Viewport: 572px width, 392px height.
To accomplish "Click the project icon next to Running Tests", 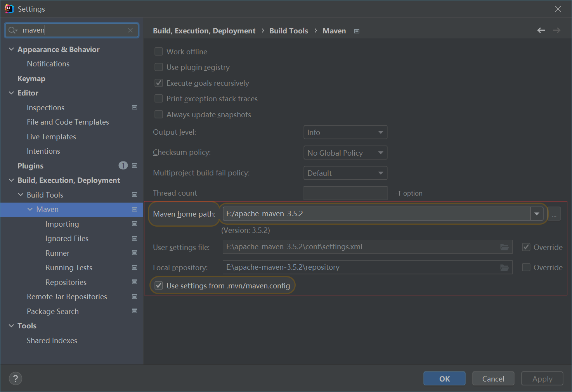I will point(135,267).
